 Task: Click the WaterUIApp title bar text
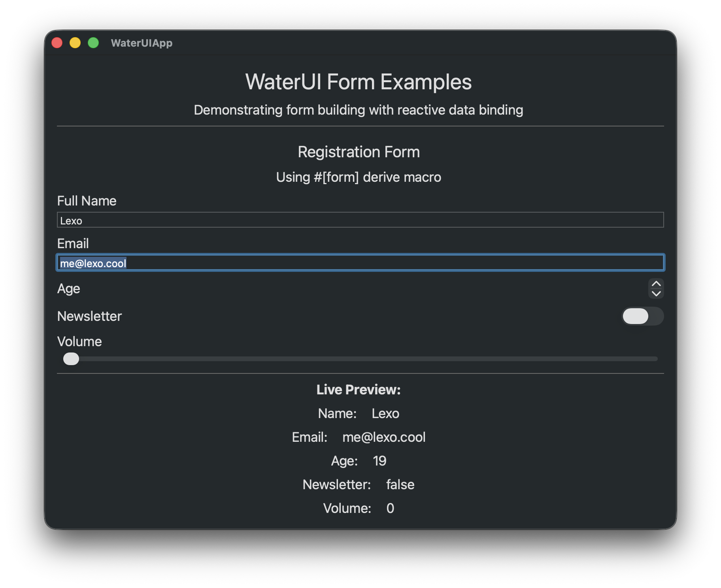[x=142, y=43]
